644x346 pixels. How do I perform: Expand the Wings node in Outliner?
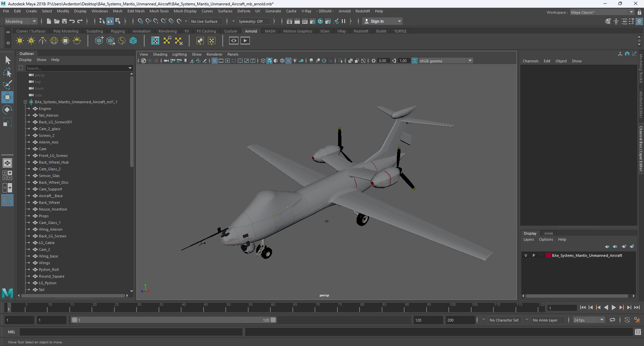(x=29, y=263)
